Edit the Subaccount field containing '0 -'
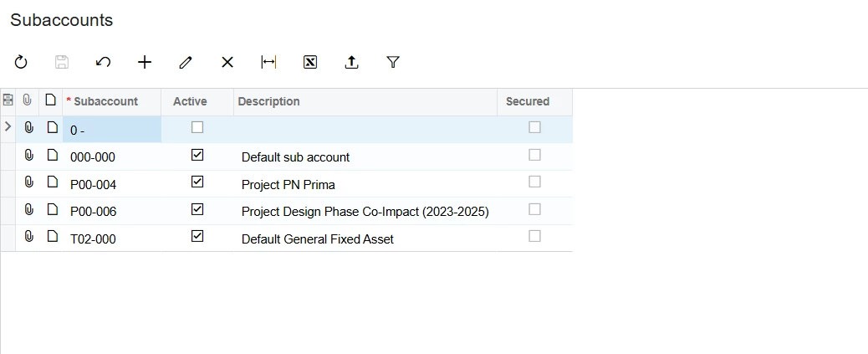The image size is (868, 354). (x=112, y=130)
